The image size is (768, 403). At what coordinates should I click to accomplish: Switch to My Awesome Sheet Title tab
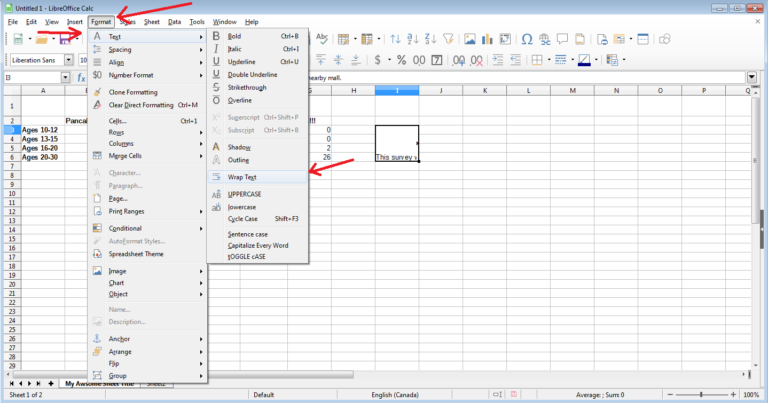coord(98,383)
